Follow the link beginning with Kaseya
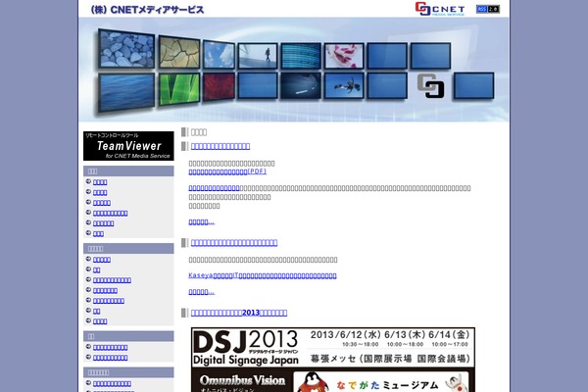 [263, 275]
